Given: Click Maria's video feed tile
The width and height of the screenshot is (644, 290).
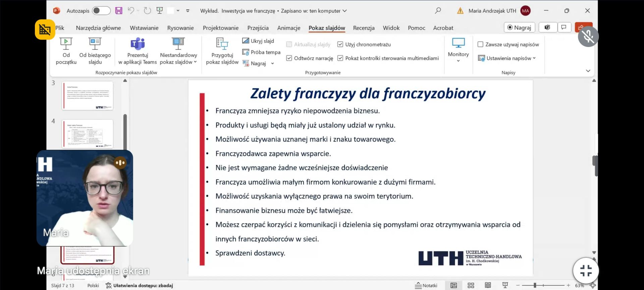Looking at the screenshot, I should click(x=85, y=198).
